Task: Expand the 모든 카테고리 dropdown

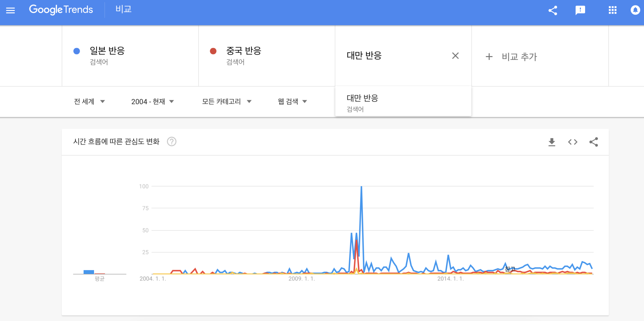Action: tap(226, 102)
